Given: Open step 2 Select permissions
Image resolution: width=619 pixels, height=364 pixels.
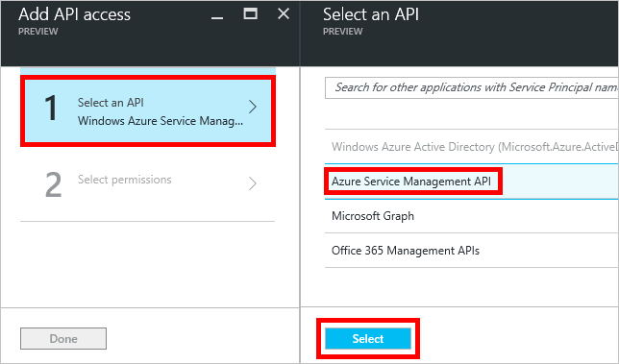Looking at the screenshot, I should [x=148, y=183].
